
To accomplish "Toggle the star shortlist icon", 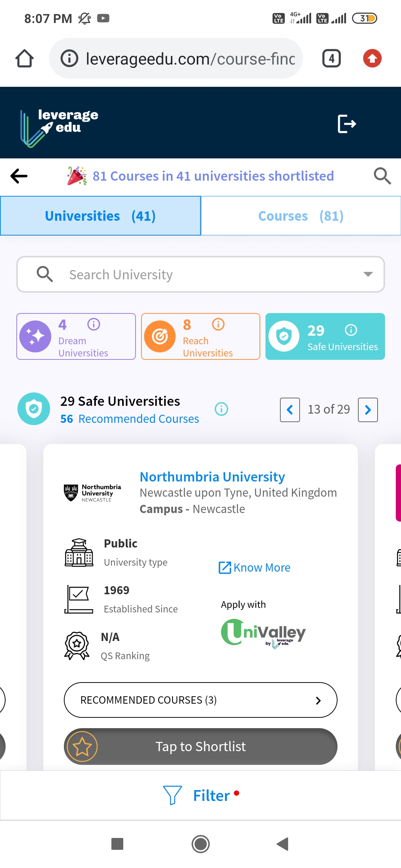I will (82, 746).
